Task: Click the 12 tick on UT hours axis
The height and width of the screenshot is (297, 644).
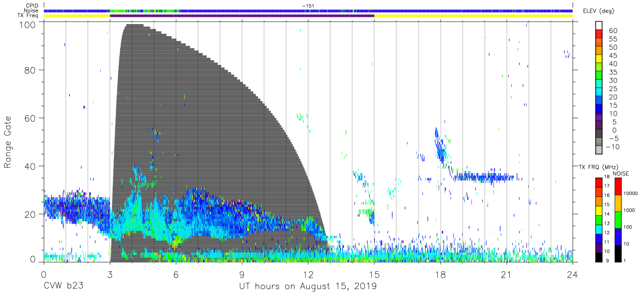Action: [x=308, y=274]
